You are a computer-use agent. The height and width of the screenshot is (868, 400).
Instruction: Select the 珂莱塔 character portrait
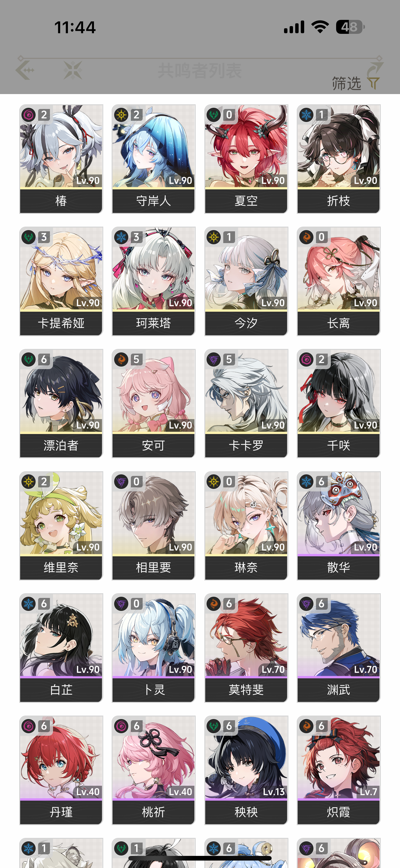pyautogui.click(x=153, y=268)
